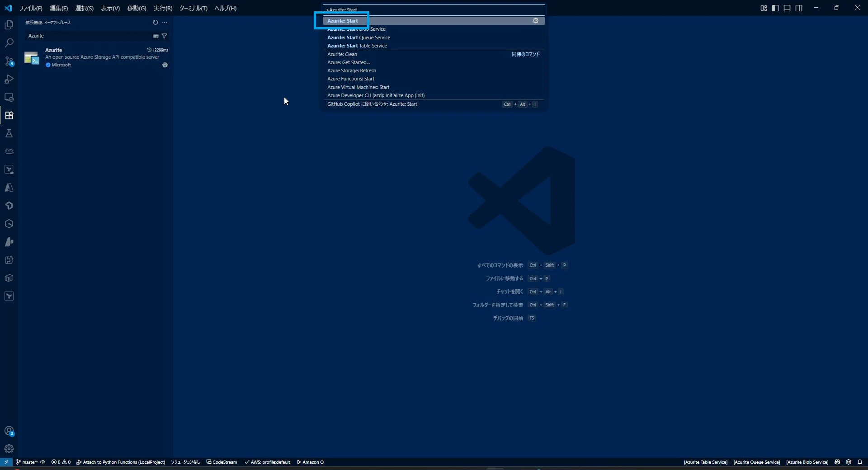Clear the extensions search results

coord(156,36)
